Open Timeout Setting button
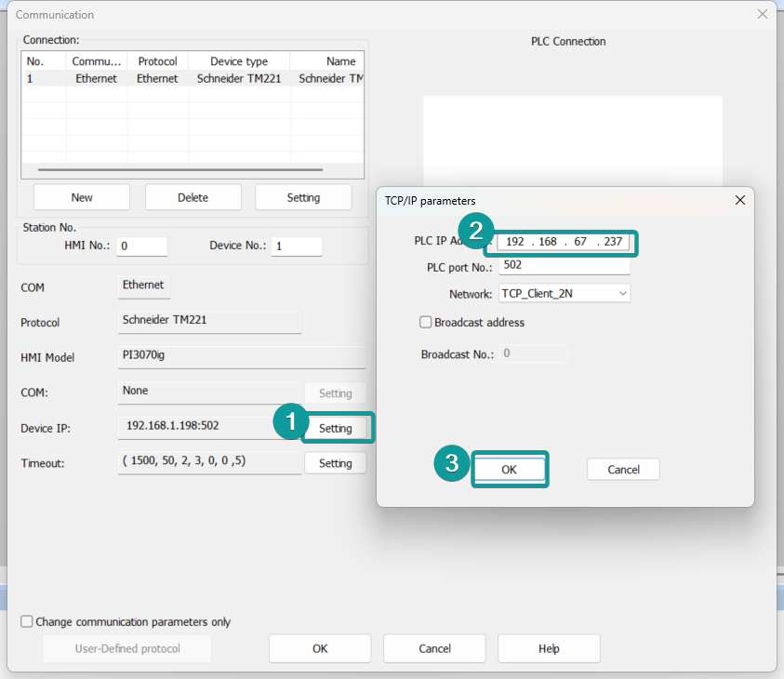Viewport: 784px width, 679px height. pos(336,463)
